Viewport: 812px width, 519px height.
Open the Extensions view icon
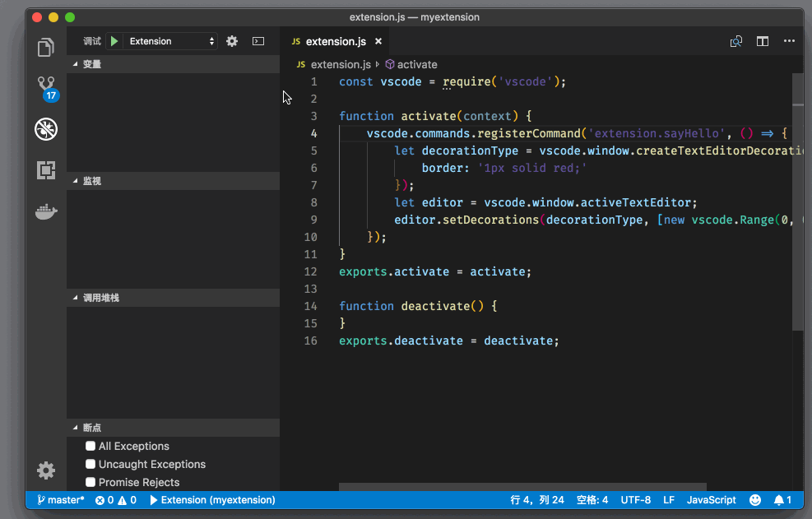[x=46, y=170]
